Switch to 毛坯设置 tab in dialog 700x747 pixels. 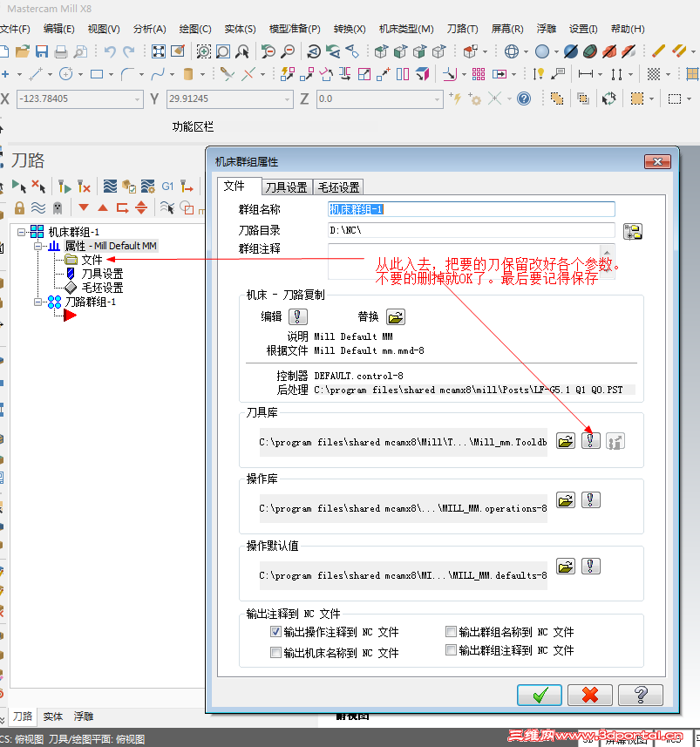(338, 187)
